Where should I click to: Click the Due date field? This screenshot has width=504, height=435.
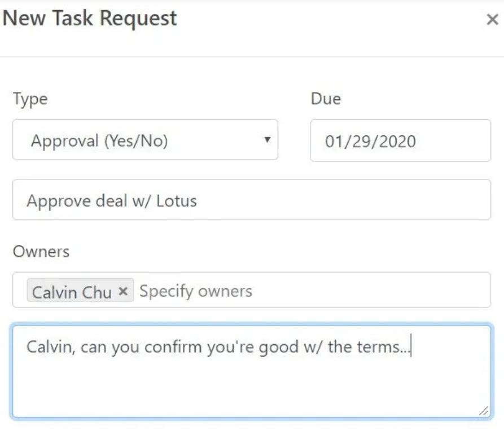[x=400, y=140]
